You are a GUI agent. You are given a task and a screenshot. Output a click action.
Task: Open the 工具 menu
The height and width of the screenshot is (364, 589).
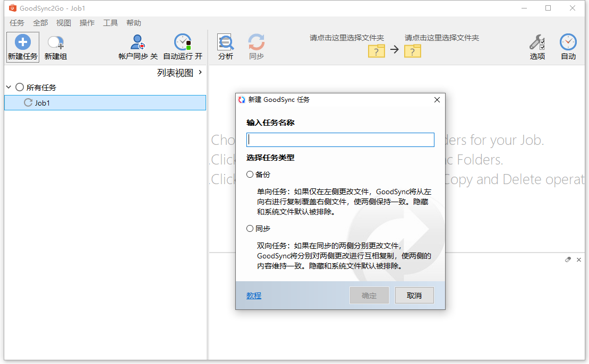[110, 23]
